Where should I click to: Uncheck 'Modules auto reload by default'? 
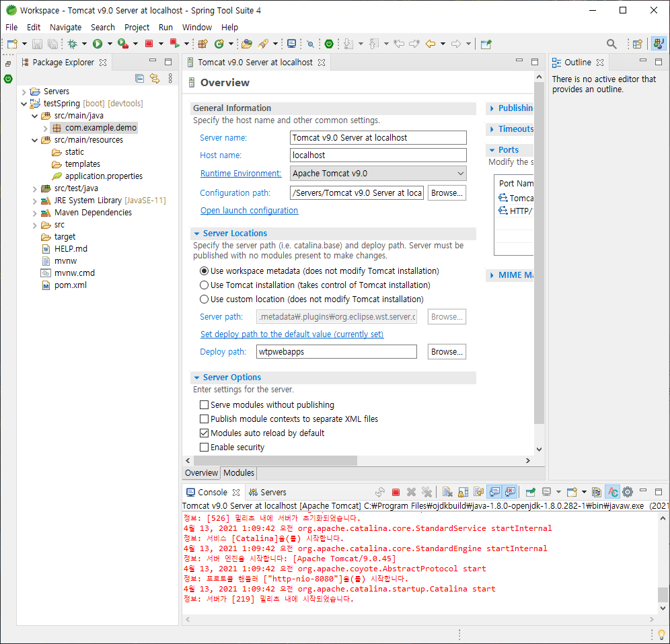tap(204, 433)
